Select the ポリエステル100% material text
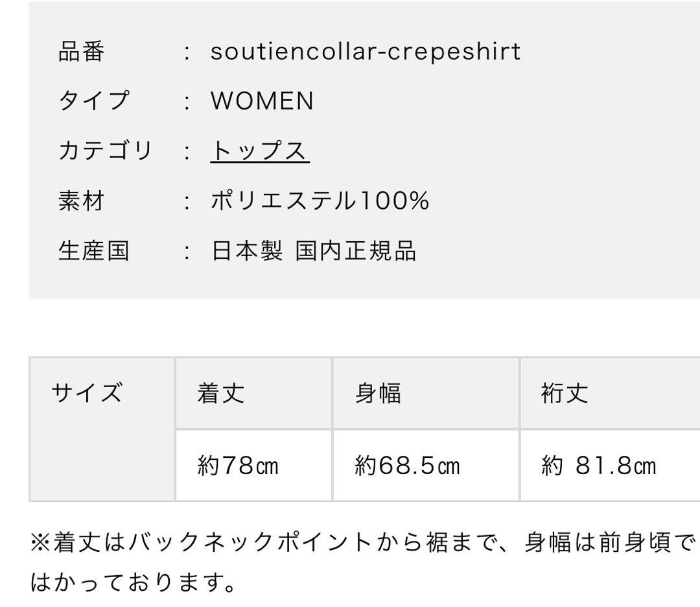 [x=320, y=202]
